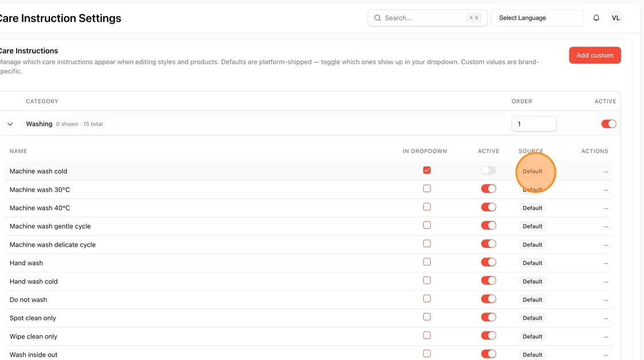Check In Dropdown for Hand wash cold
The height and width of the screenshot is (360, 644).
427,280
